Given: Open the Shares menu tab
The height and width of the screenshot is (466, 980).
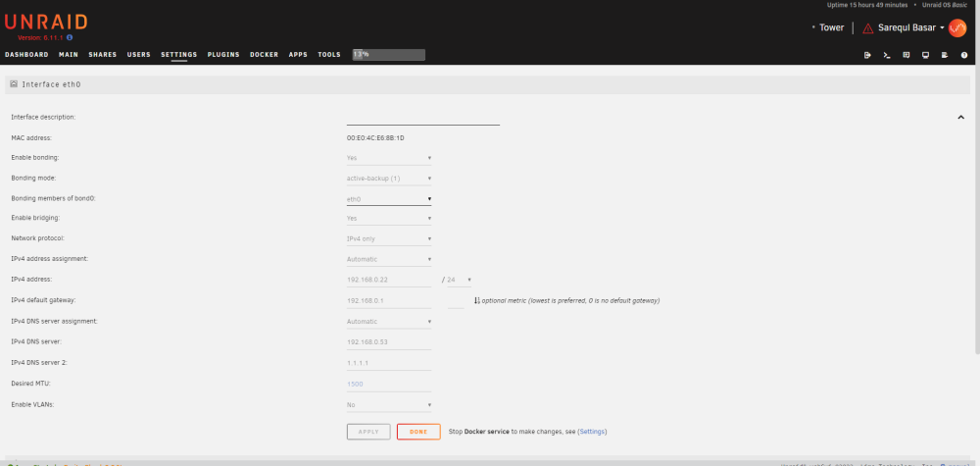Looking at the screenshot, I should 103,55.
